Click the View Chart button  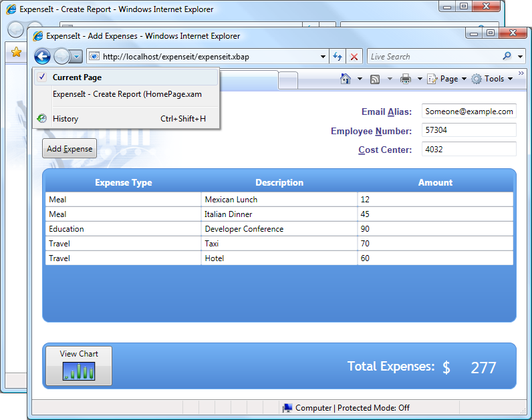[x=79, y=366]
